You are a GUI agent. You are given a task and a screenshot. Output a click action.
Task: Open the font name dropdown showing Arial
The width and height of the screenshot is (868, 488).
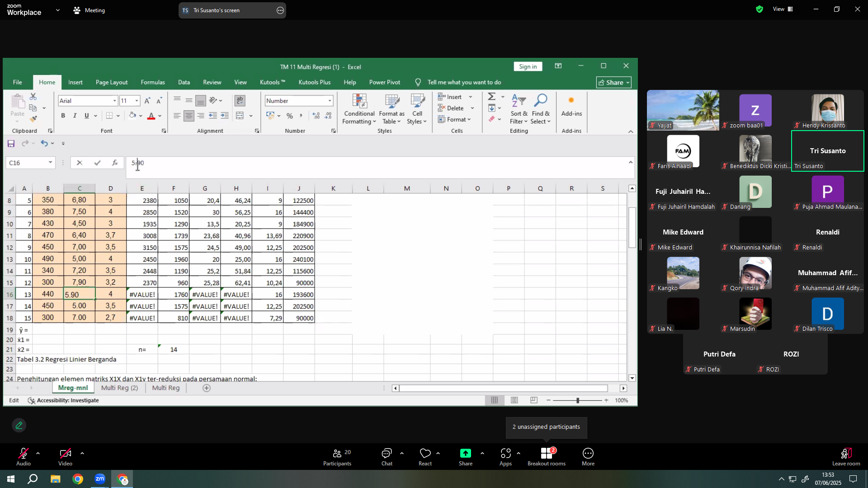[x=115, y=101]
